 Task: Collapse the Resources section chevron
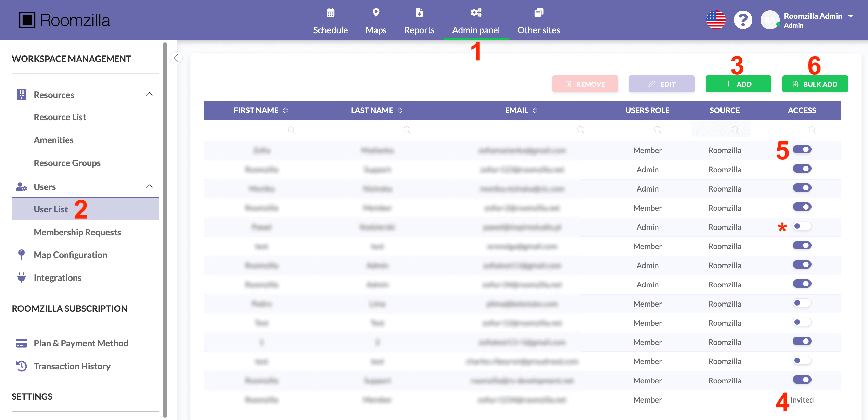click(150, 94)
